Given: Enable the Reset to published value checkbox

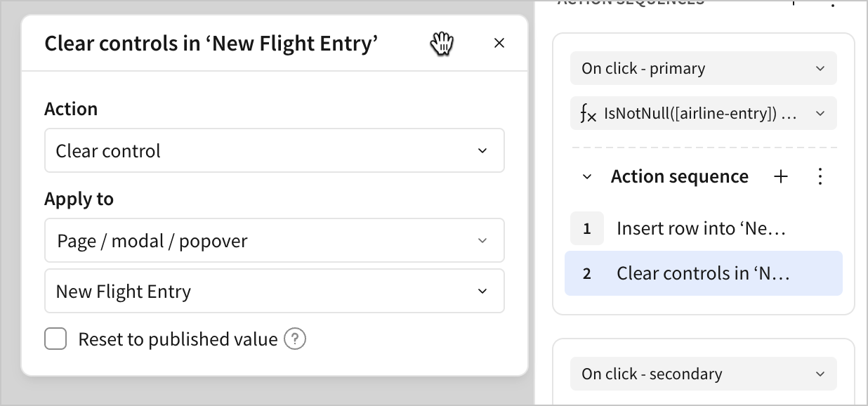Looking at the screenshot, I should click(x=55, y=339).
